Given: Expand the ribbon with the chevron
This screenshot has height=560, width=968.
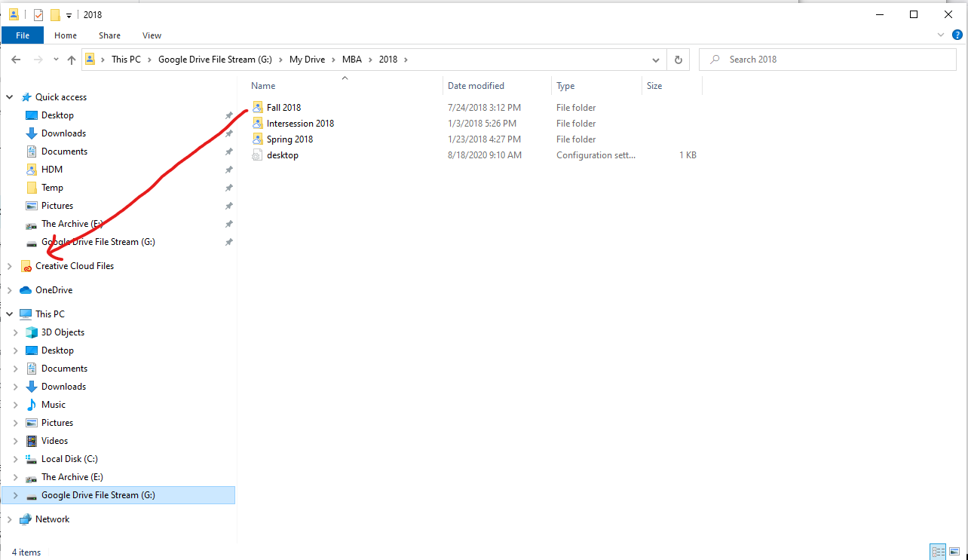Looking at the screenshot, I should point(940,35).
